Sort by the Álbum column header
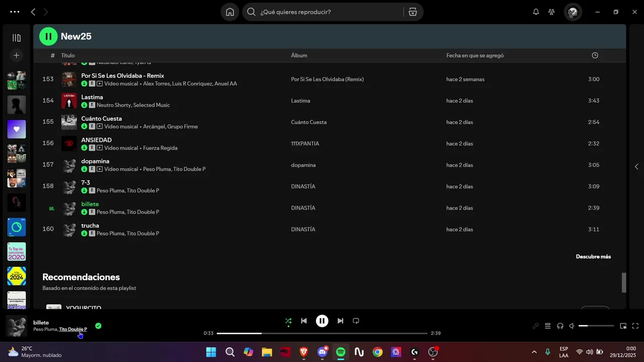 coord(299,55)
